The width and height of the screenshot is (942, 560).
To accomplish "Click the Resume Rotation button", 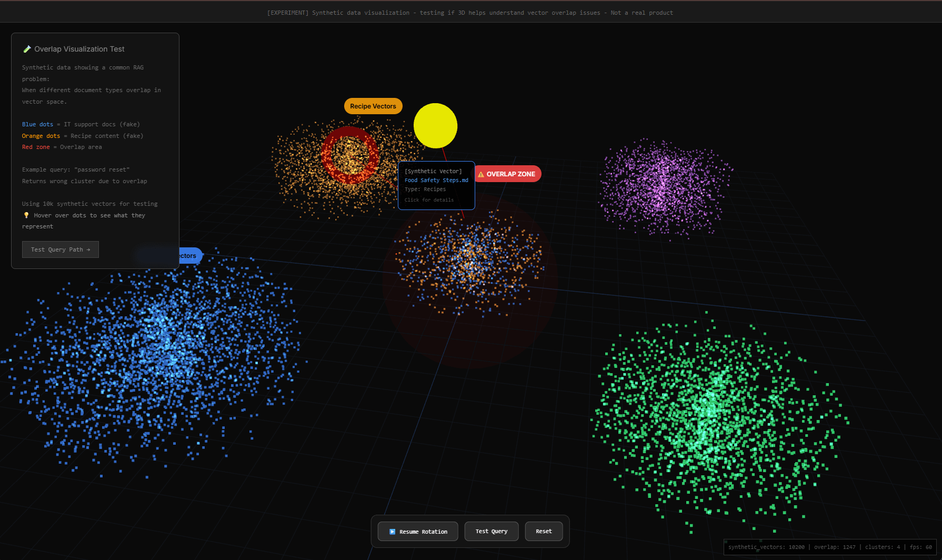I will pos(418,532).
